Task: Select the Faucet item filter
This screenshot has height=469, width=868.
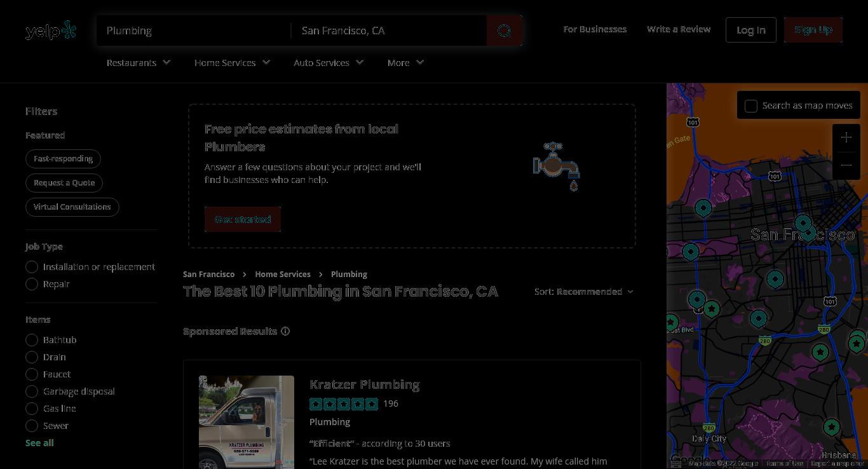Action: (x=32, y=374)
